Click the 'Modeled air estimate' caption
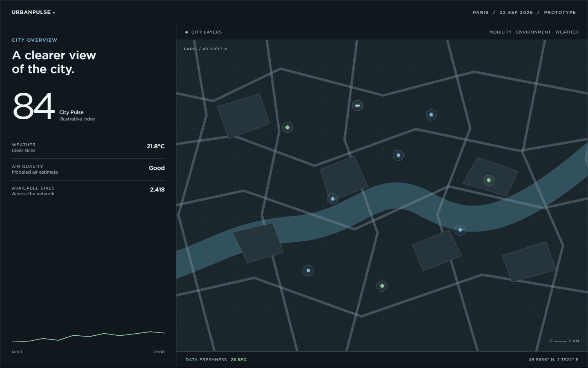 (x=35, y=172)
